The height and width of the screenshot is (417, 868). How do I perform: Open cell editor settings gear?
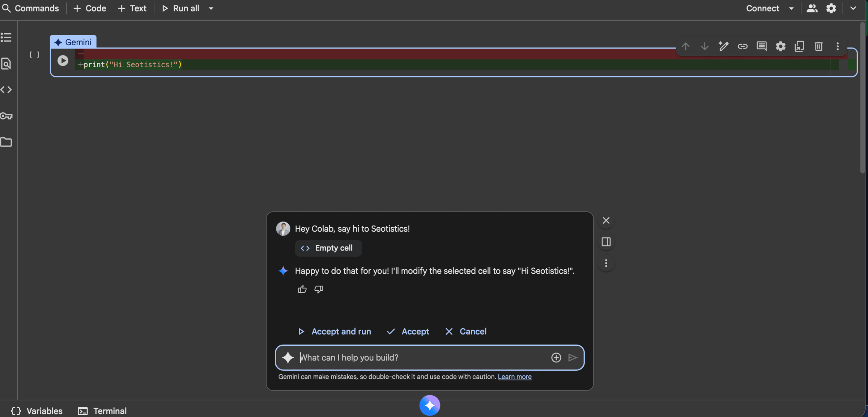780,46
